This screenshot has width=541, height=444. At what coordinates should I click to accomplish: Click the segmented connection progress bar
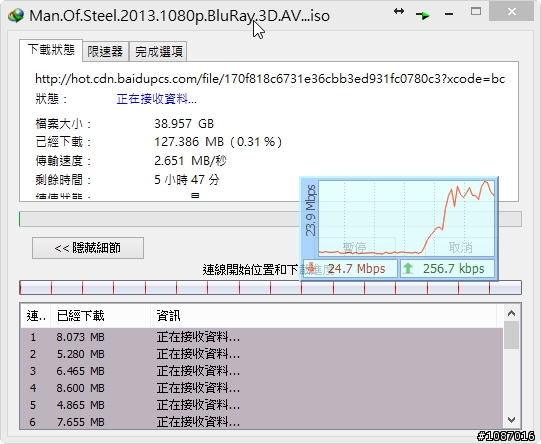click(x=270, y=287)
